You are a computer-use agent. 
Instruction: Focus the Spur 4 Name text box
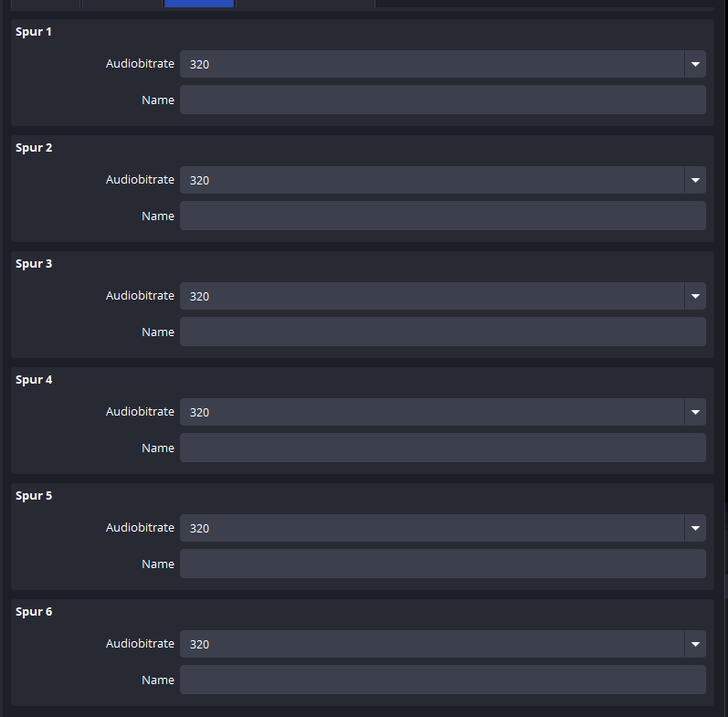443,448
